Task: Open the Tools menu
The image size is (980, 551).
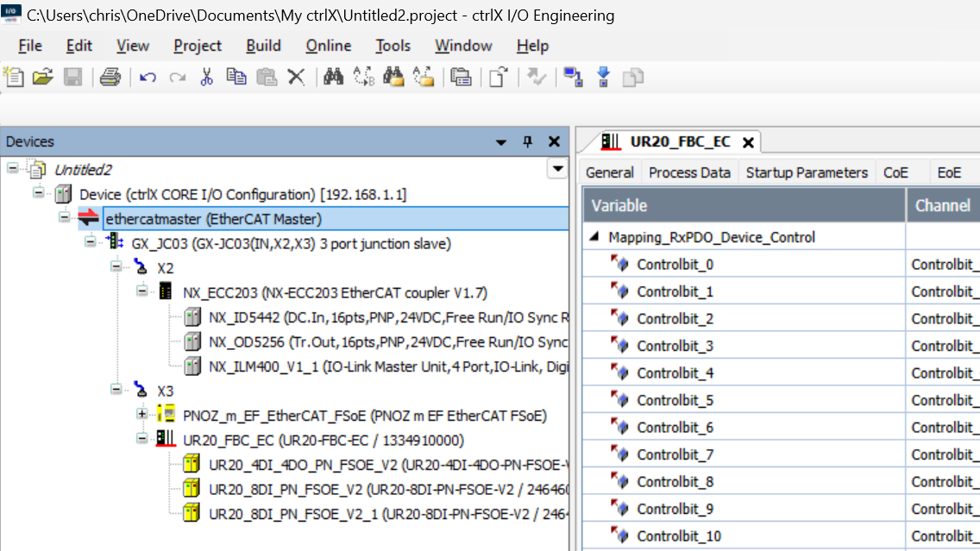Action: [x=393, y=46]
